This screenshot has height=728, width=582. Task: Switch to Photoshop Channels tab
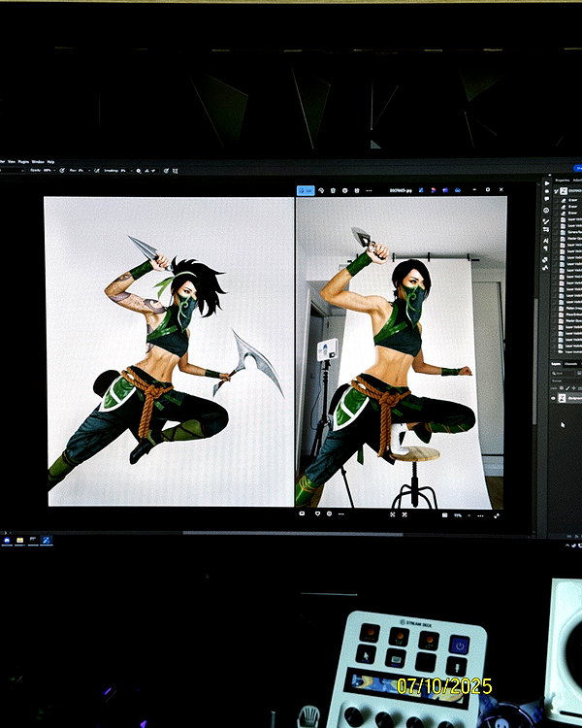[x=571, y=364]
